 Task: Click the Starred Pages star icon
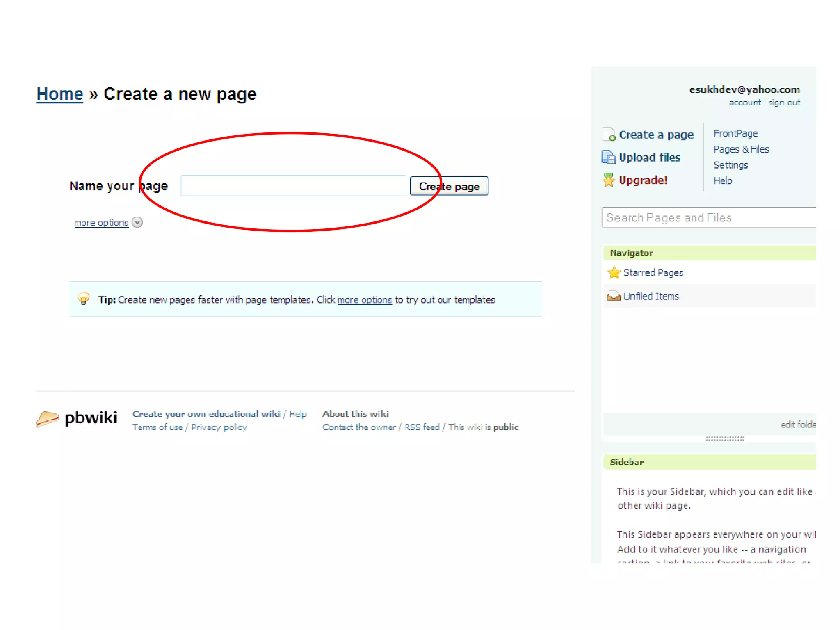tap(614, 273)
